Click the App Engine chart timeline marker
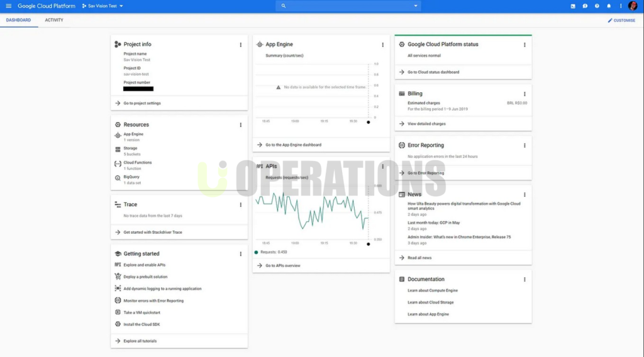 pyautogui.click(x=368, y=123)
